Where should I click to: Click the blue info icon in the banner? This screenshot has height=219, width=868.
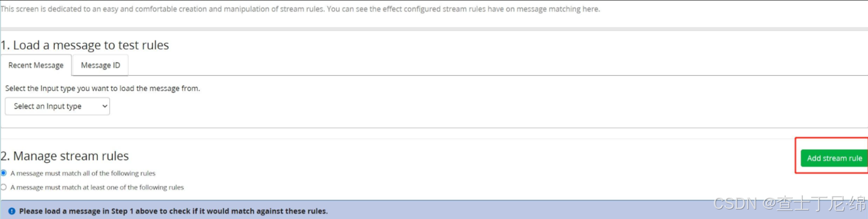tap(11, 211)
